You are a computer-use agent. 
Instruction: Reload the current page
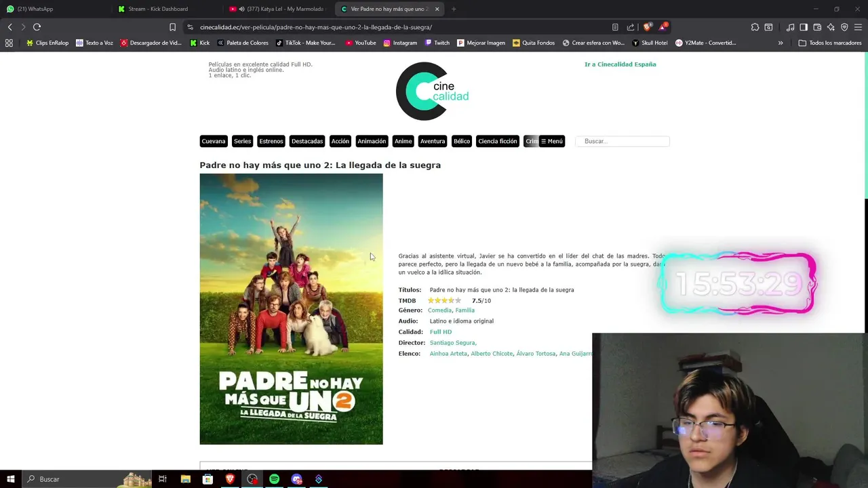37,27
